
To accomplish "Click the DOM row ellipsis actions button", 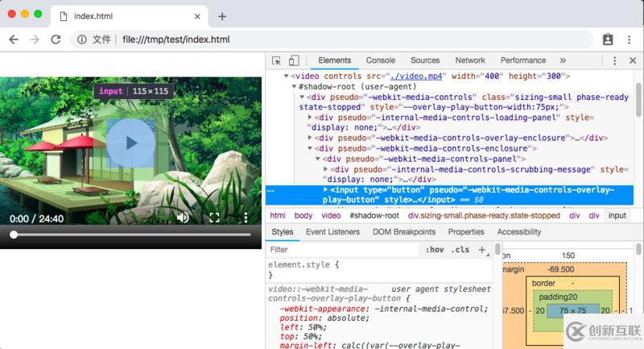I will click(x=270, y=190).
